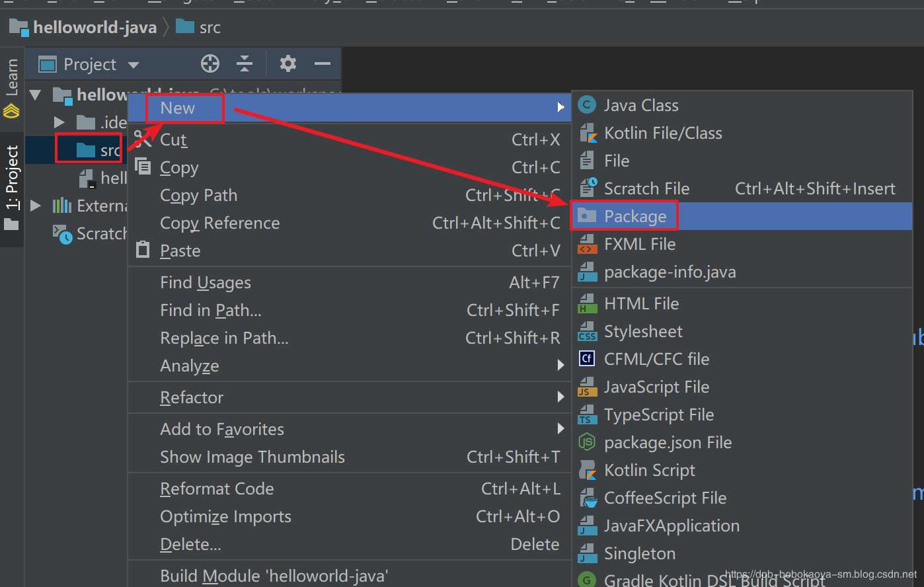The width and height of the screenshot is (924, 587).
Task: Open Add to Favorites submenu
Action: [x=349, y=429]
